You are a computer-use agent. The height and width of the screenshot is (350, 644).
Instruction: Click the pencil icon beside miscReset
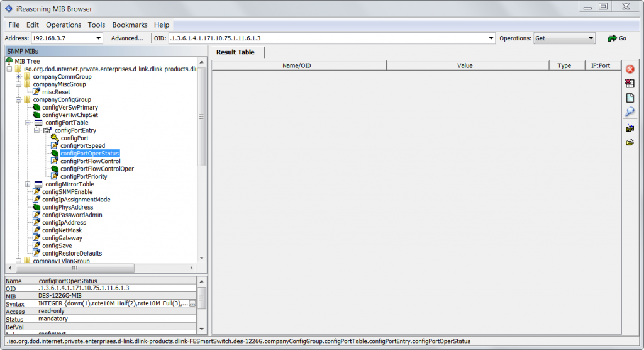(x=36, y=92)
